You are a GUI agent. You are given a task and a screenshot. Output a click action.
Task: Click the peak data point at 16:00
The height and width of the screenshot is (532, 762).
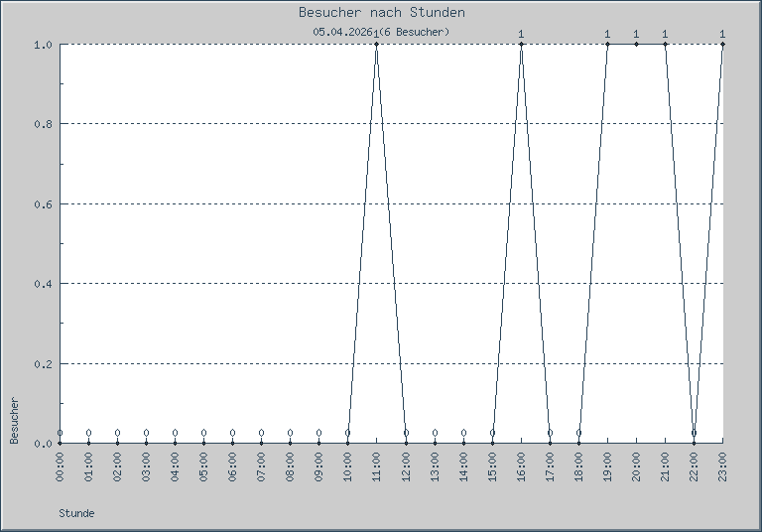pos(521,45)
